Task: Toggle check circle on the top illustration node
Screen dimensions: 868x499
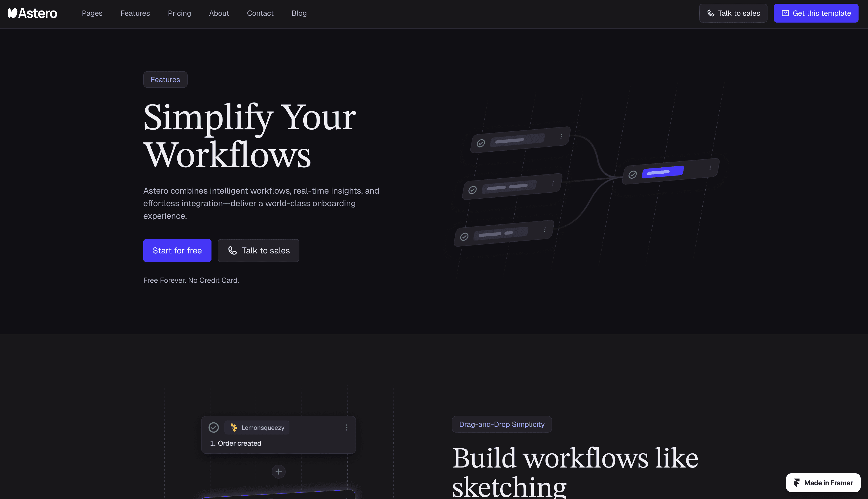Action: (481, 143)
